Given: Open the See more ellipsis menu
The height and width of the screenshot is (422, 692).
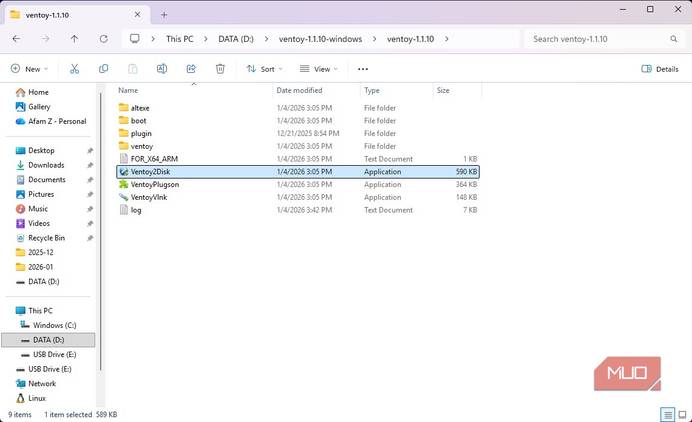Looking at the screenshot, I should click(x=363, y=69).
